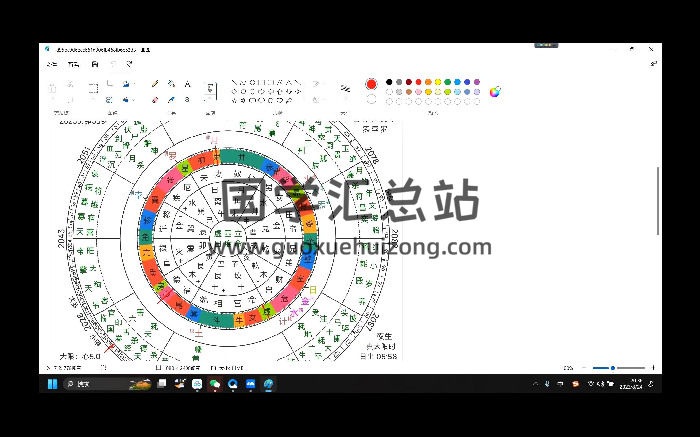700x437 pixels.
Task: Click the Resize and skew icon
Action: point(109,100)
